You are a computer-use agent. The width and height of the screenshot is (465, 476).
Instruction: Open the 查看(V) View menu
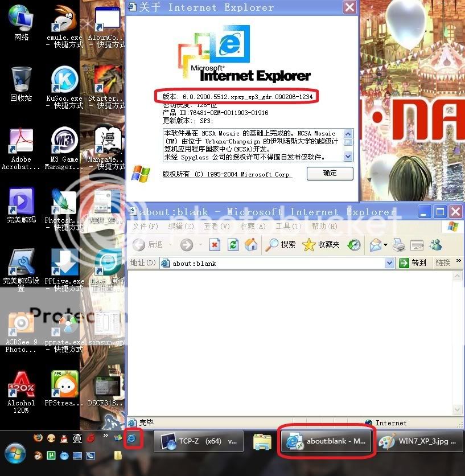217,226
